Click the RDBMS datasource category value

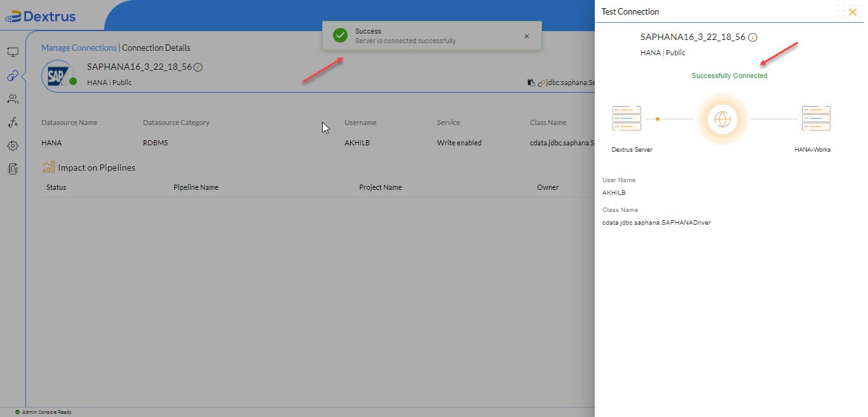[156, 143]
